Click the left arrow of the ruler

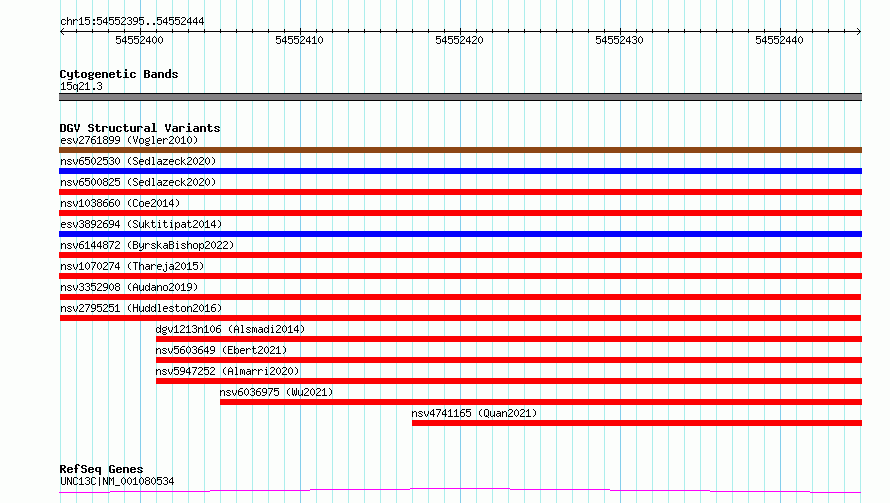[x=62, y=31]
